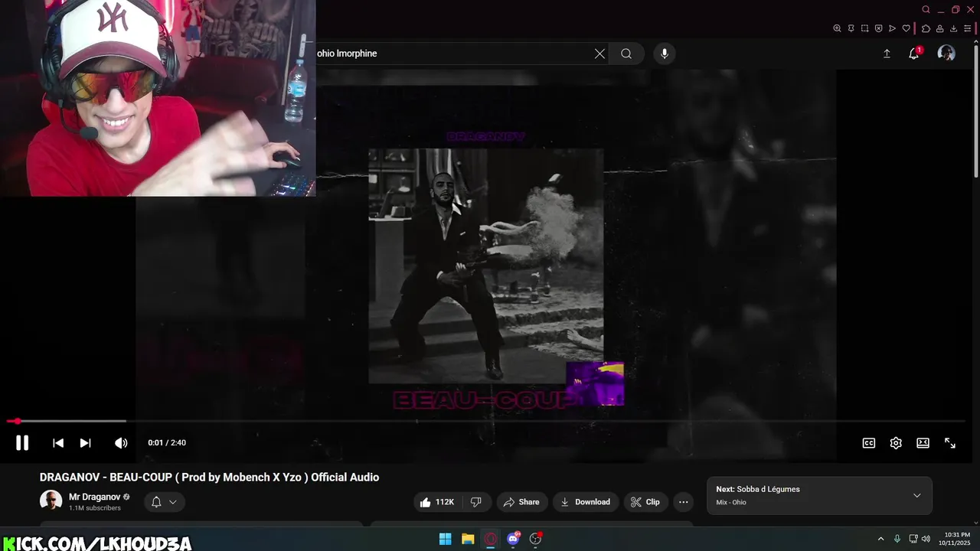The image size is (980, 551).
Task: Open OBS Studio from taskbar
Action: point(536,539)
